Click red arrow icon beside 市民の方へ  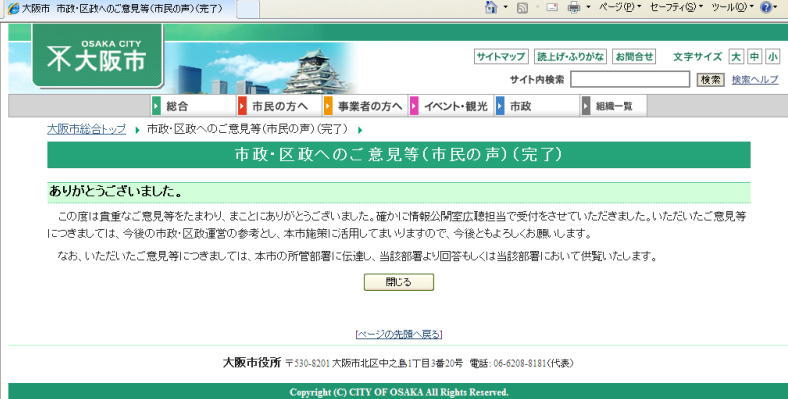point(242,106)
